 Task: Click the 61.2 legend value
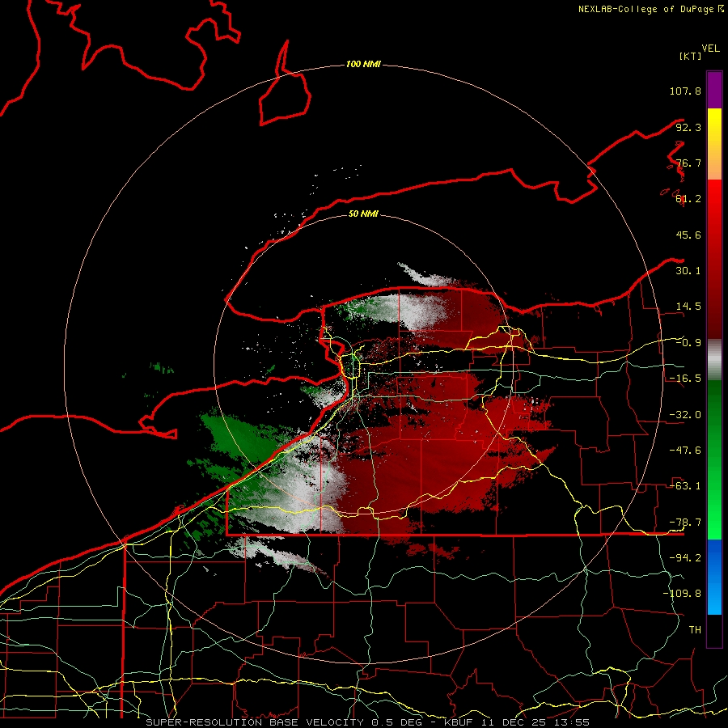click(688, 199)
